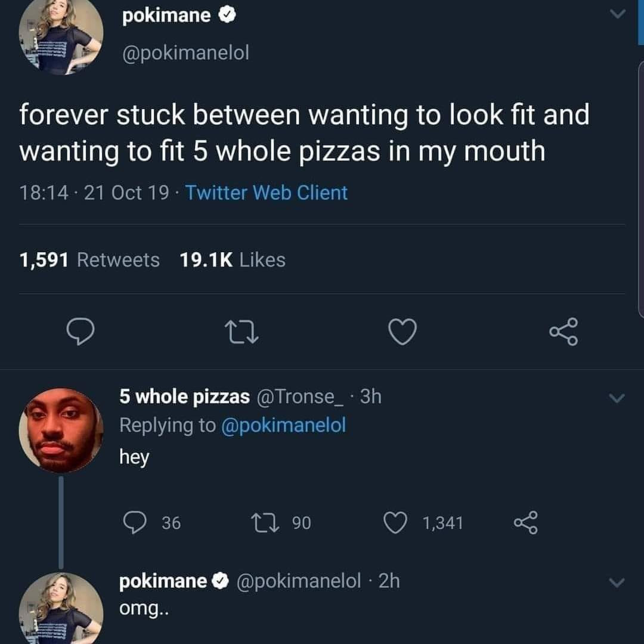Open @pokimanelol mention link in reply
The image size is (644, 644).
283,425
